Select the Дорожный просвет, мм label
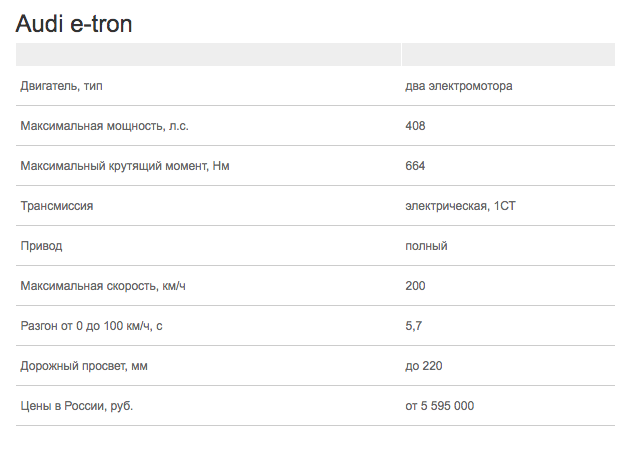637x465 pixels. coord(84,366)
